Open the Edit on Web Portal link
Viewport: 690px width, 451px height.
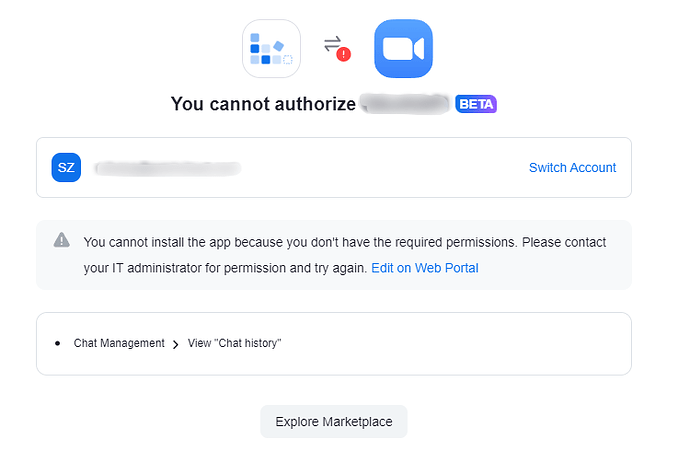pos(424,268)
